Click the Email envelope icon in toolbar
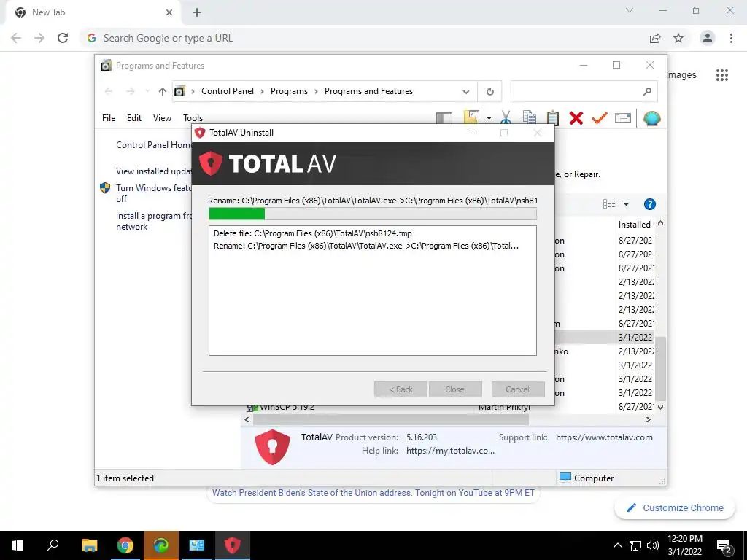Screen dimensions: 747x560 (623, 117)
